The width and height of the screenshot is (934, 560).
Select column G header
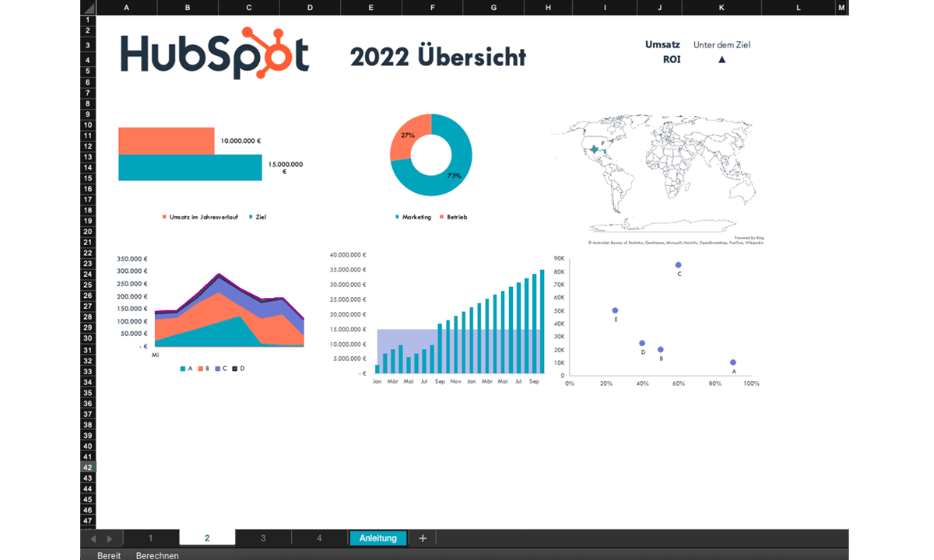(493, 8)
